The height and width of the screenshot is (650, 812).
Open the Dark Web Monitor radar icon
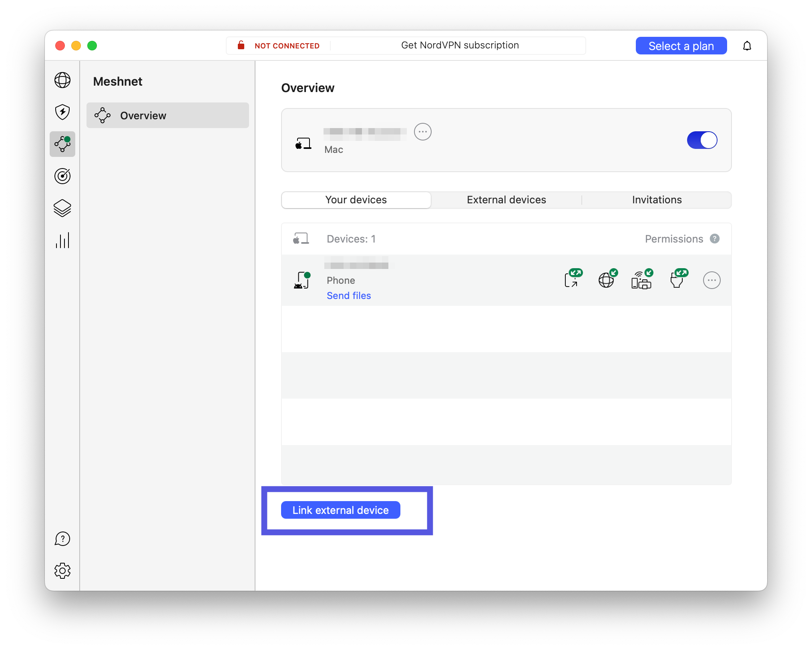[x=62, y=176]
